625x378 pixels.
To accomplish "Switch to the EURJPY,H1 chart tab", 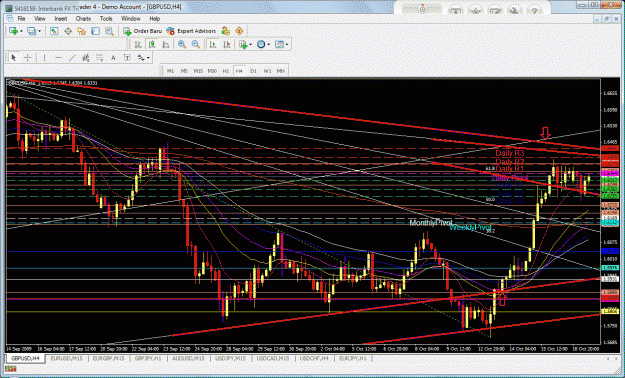I will [354, 358].
